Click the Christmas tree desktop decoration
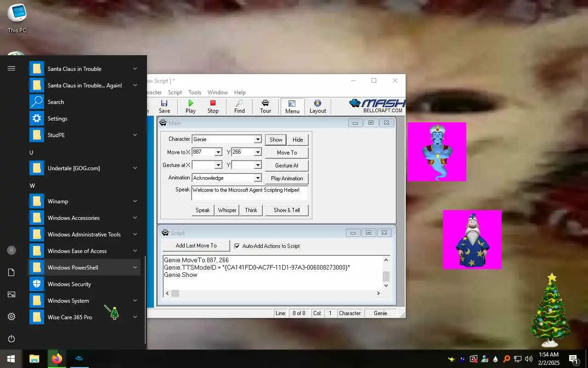 point(550,310)
